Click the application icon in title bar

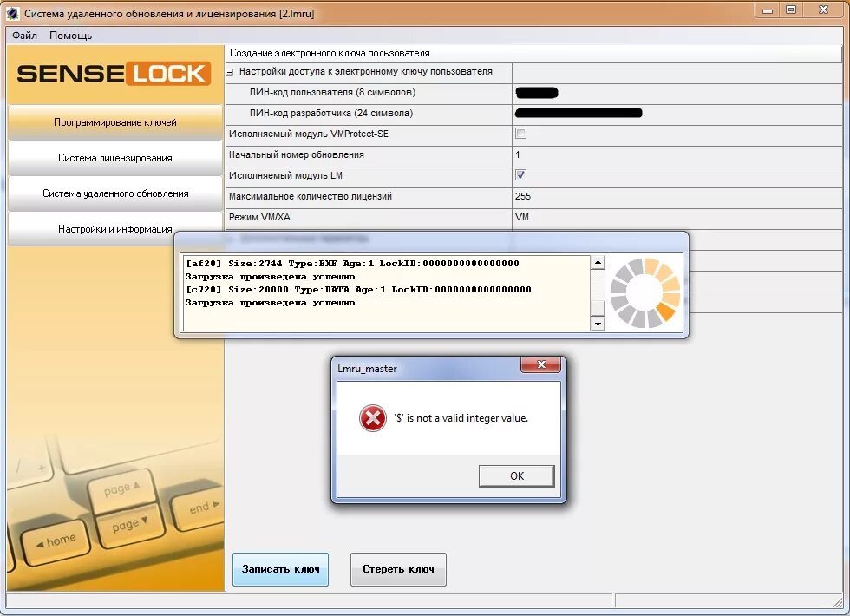pos(13,13)
